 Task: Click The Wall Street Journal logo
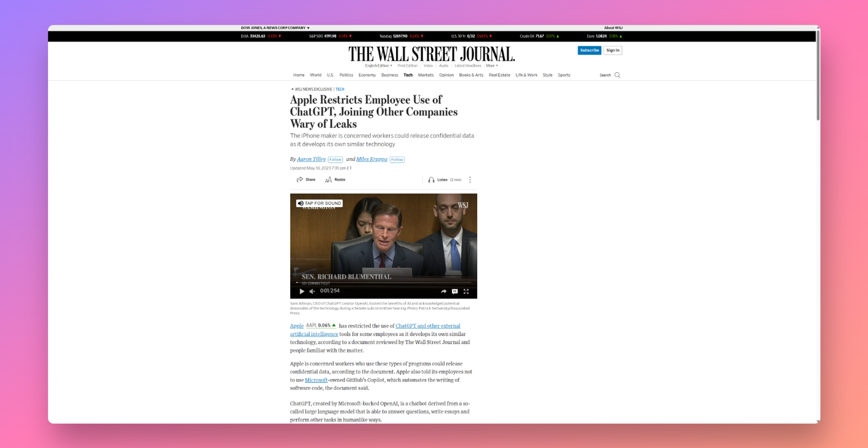point(431,54)
